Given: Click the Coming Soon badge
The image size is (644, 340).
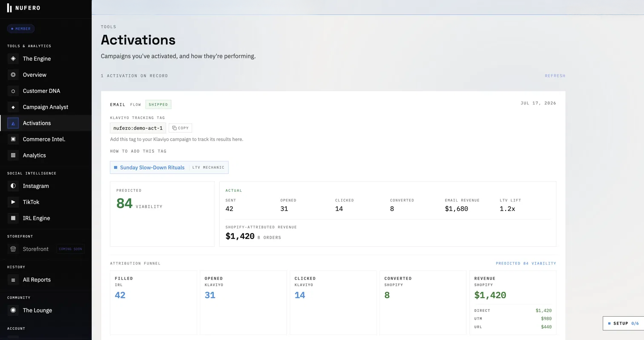Looking at the screenshot, I should (71, 249).
